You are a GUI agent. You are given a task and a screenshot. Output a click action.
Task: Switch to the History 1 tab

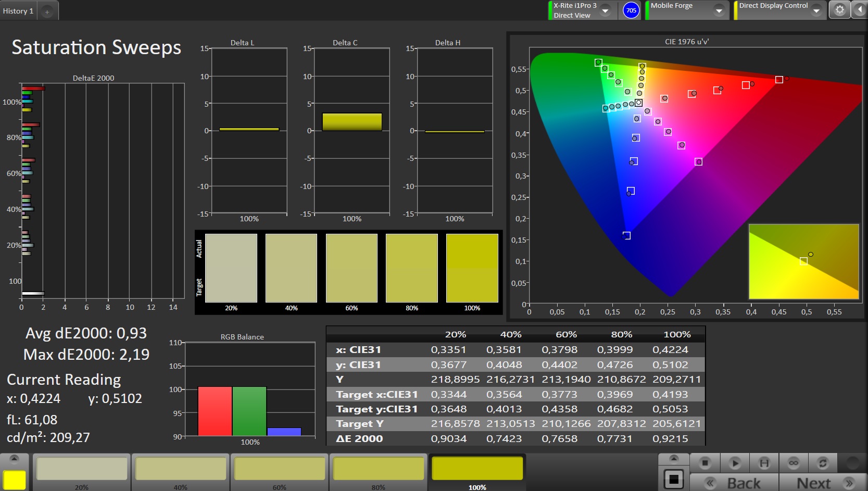point(18,11)
